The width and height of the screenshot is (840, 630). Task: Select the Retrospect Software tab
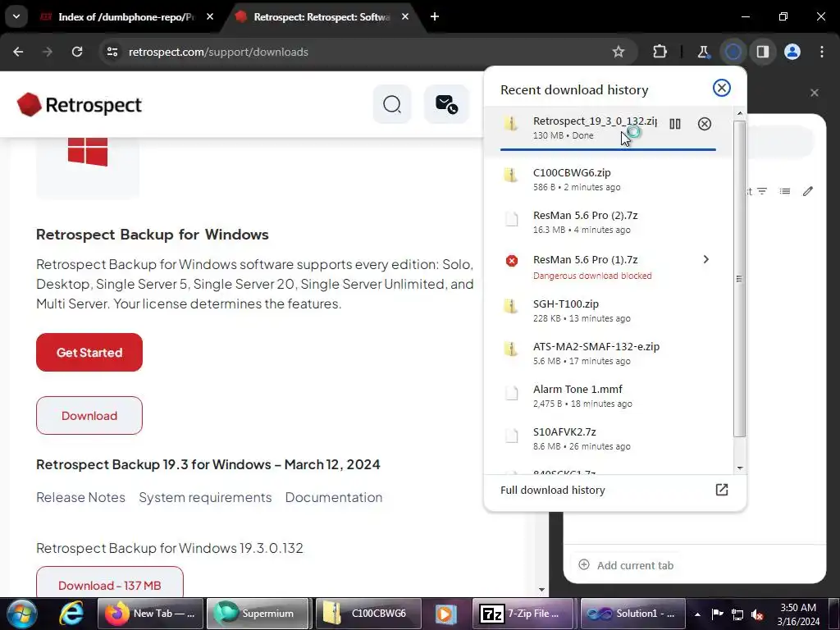click(322, 17)
